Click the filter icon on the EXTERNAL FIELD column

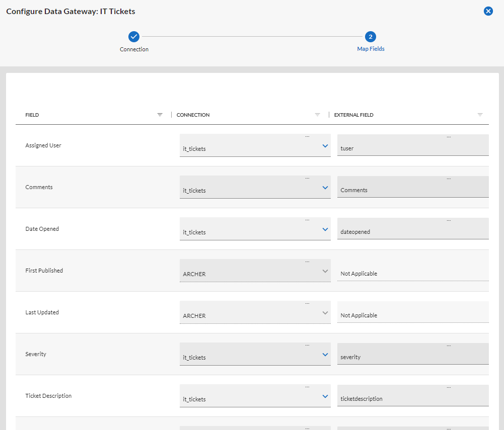[480, 114]
